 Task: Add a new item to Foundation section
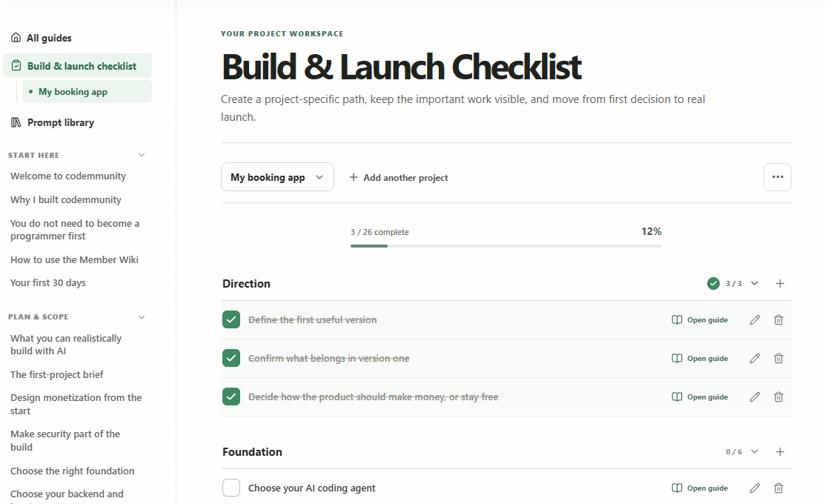[x=781, y=452]
